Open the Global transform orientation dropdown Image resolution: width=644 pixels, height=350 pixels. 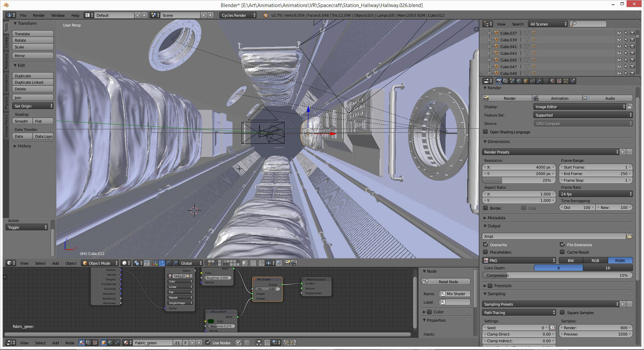tap(191, 263)
